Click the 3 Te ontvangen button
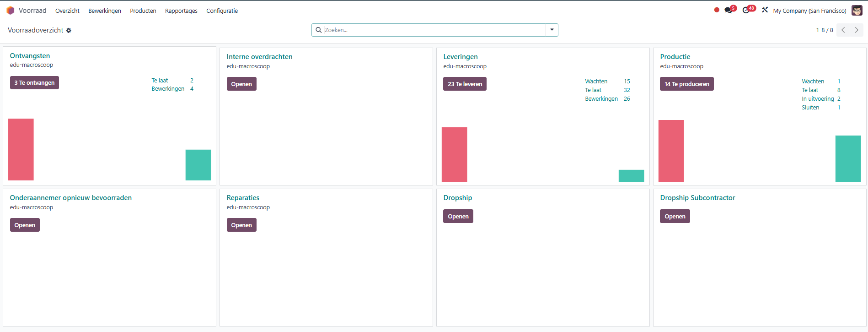Screen dimensions: 868x332 coord(34,83)
